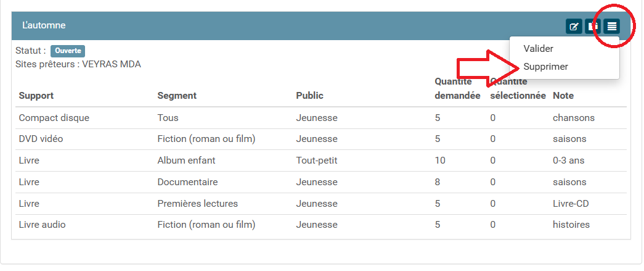Click the Premières lectures segment cell
Screen dimensions: 644x271
coord(197,204)
